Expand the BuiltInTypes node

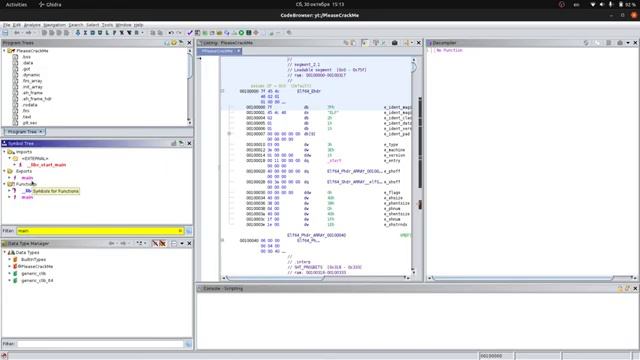[x=9, y=260]
